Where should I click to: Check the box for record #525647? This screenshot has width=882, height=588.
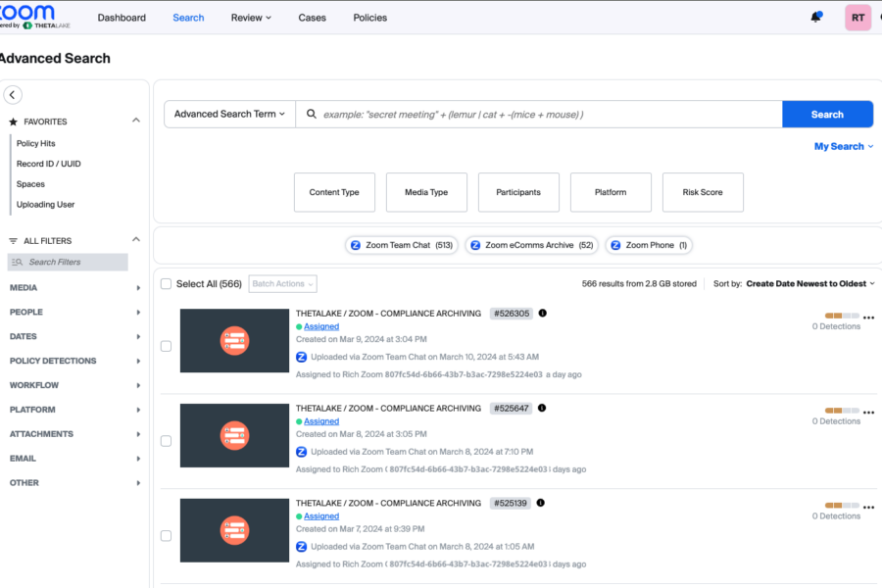click(166, 441)
